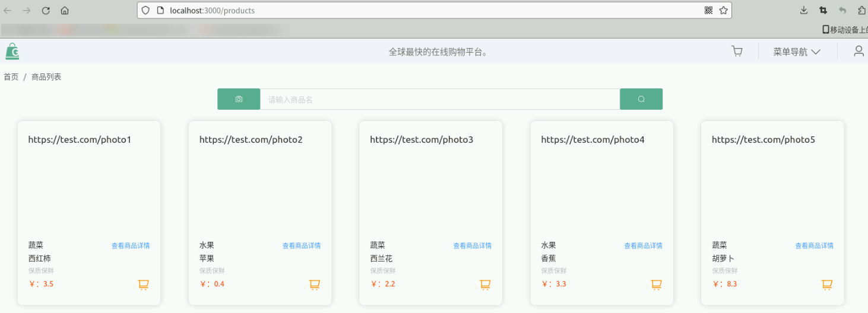Go to browser home page

[65, 10]
